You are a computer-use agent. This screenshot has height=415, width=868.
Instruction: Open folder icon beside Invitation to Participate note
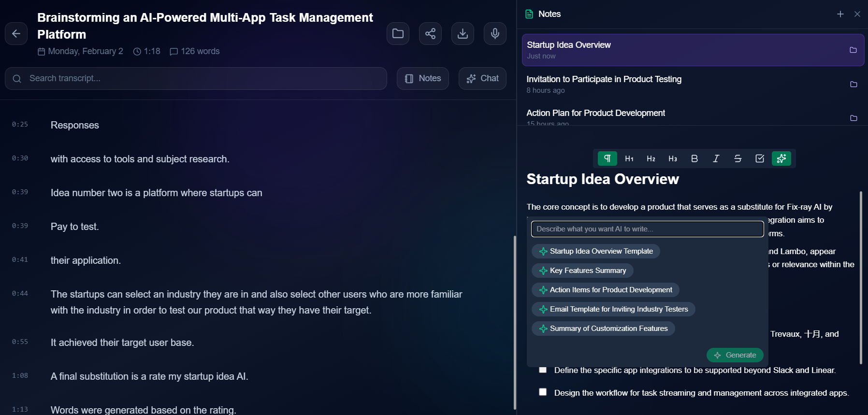854,85
